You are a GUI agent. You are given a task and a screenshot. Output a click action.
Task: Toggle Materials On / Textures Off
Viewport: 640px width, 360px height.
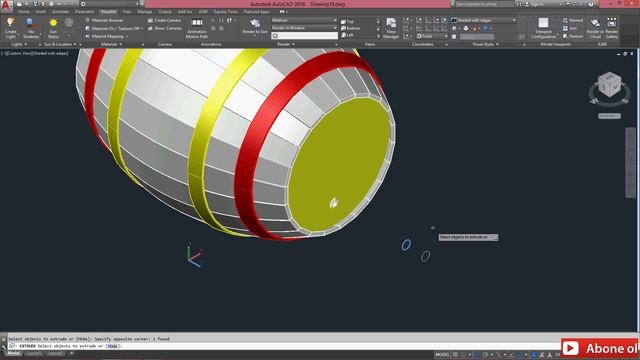(x=113, y=28)
